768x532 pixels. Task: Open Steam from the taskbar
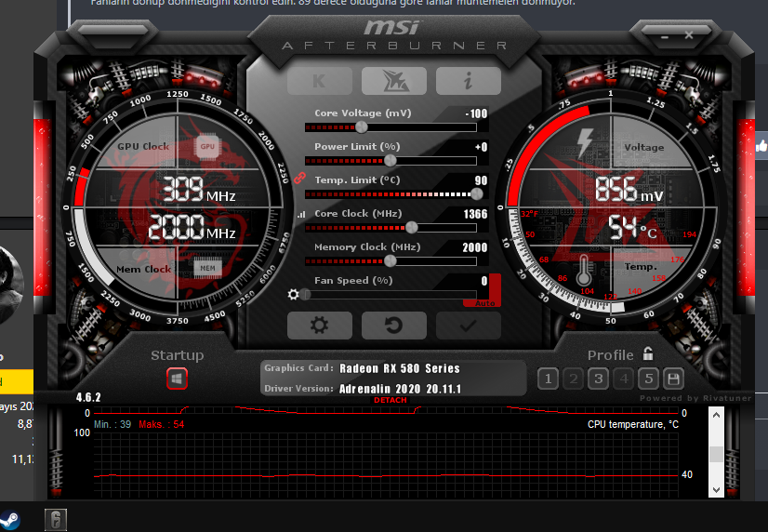(9, 519)
